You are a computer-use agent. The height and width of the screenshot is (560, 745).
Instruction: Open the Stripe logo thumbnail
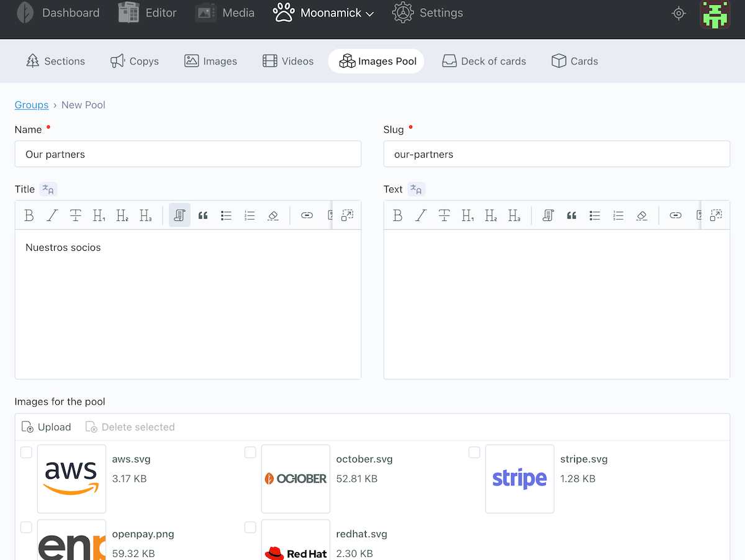point(520,479)
